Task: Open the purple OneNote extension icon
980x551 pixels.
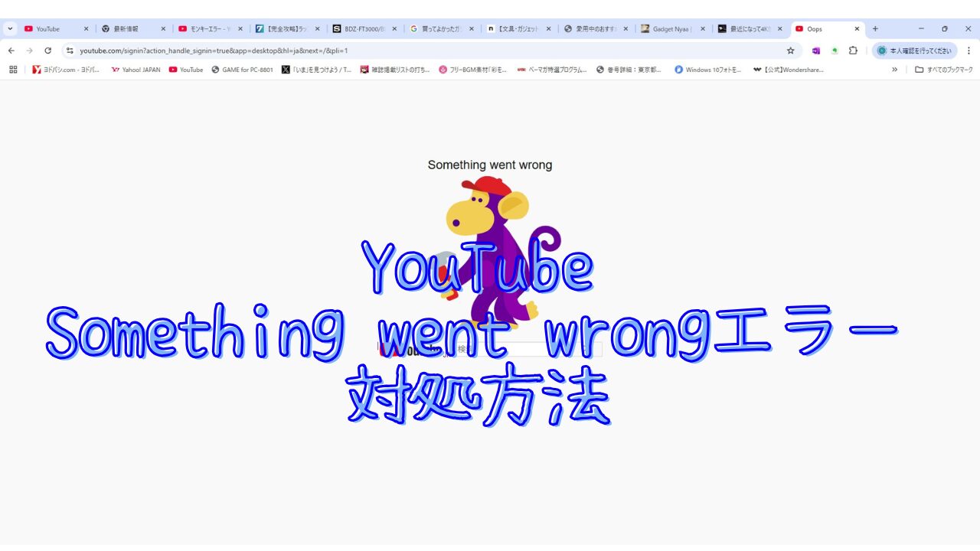Action: coord(816,51)
